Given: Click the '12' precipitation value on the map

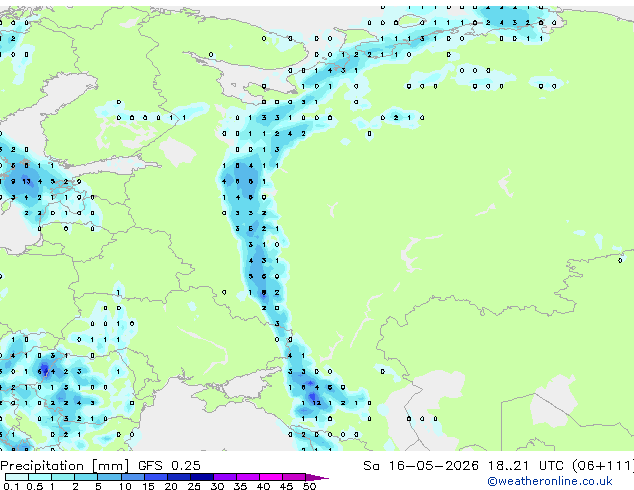Looking at the screenshot, I should [x=317, y=403].
